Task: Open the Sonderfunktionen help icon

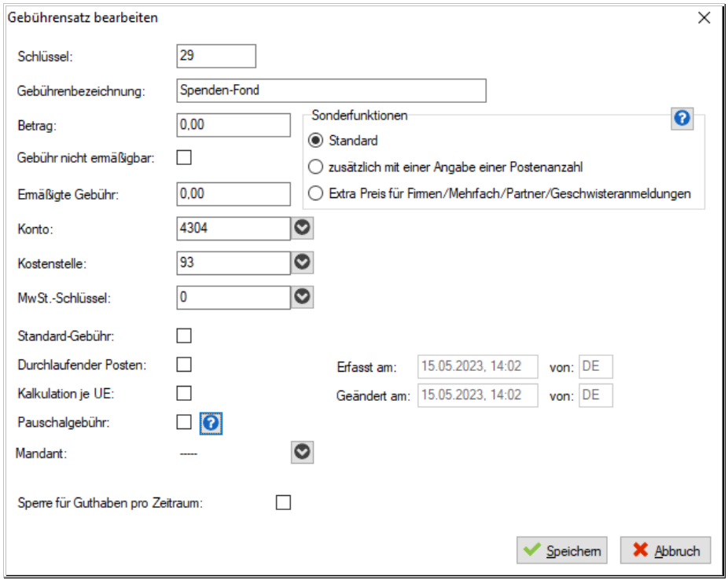Action: 682,119
